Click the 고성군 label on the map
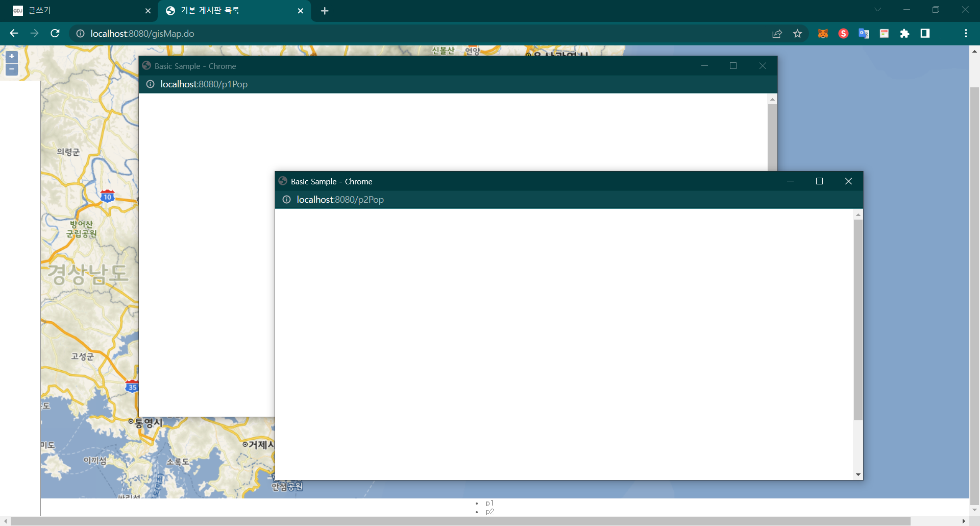The image size is (980, 526). click(82, 356)
